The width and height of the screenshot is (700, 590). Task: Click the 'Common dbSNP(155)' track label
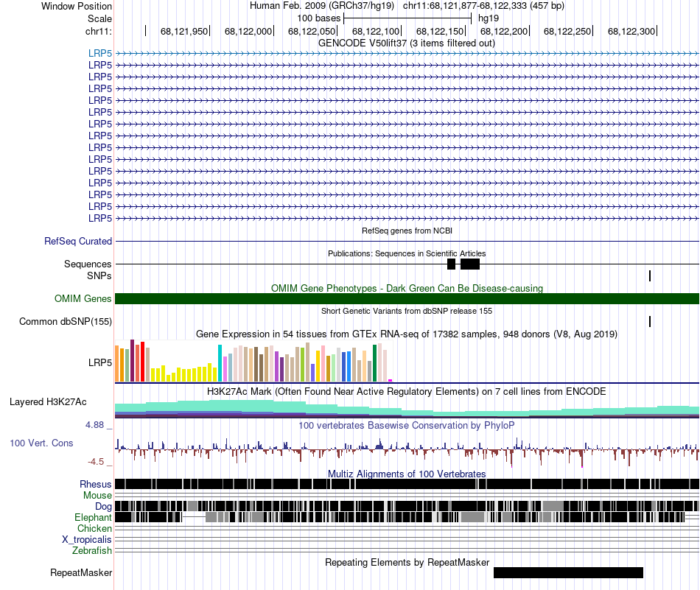pos(66,321)
